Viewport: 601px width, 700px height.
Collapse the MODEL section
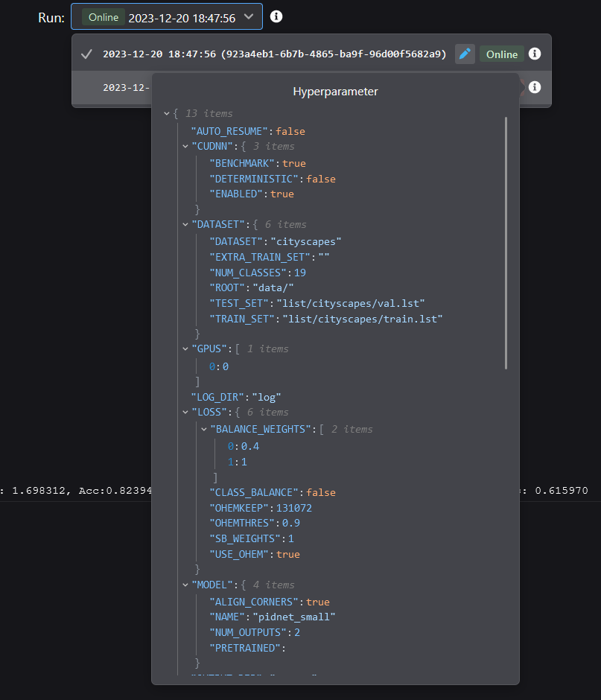(185, 585)
